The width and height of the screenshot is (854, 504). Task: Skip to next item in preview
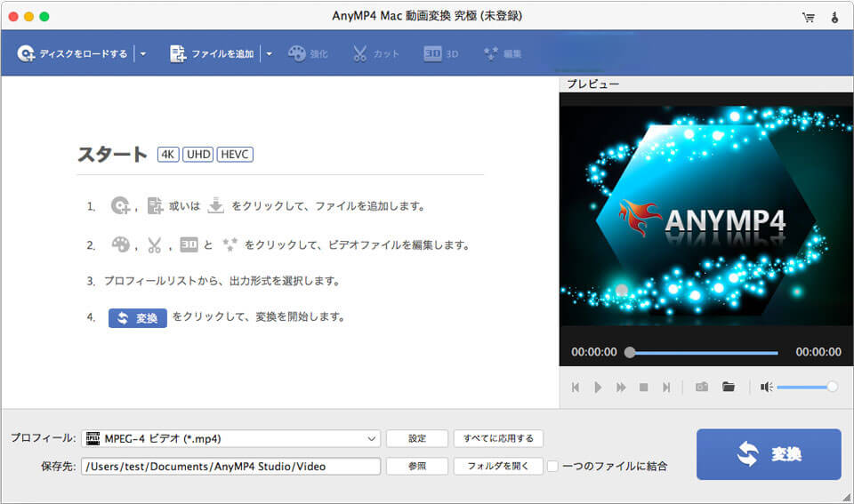(666, 387)
